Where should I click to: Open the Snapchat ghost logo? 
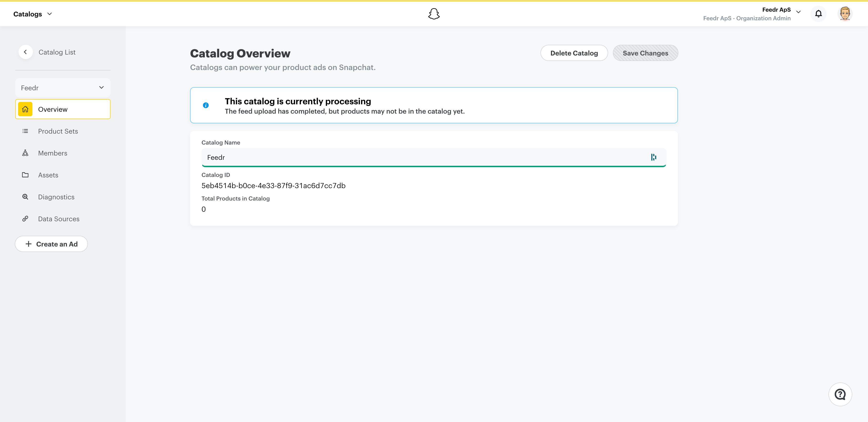click(434, 14)
